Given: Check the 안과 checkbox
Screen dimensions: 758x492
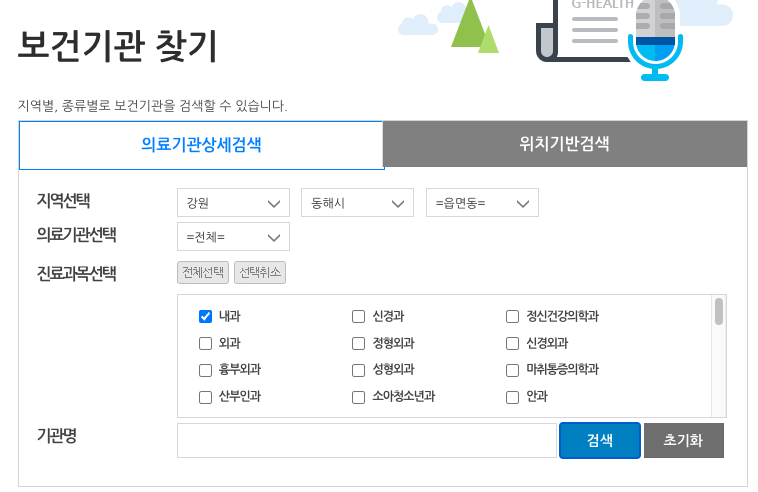Looking at the screenshot, I should click(512, 397).
